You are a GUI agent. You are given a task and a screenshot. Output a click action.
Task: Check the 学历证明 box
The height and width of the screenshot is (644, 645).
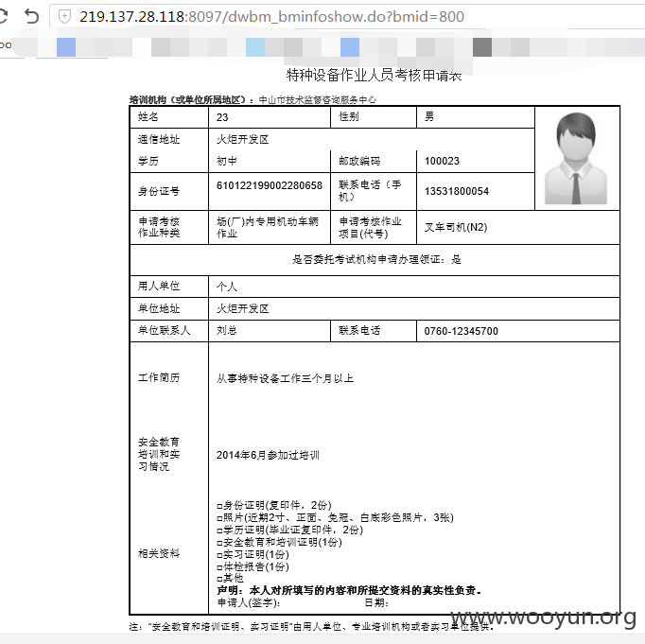point(219,531)
